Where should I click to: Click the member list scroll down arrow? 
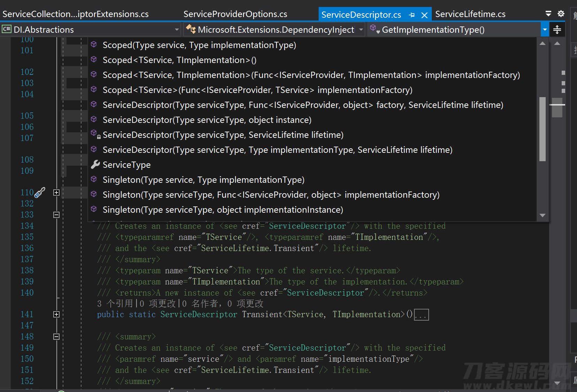coord(542,215)
